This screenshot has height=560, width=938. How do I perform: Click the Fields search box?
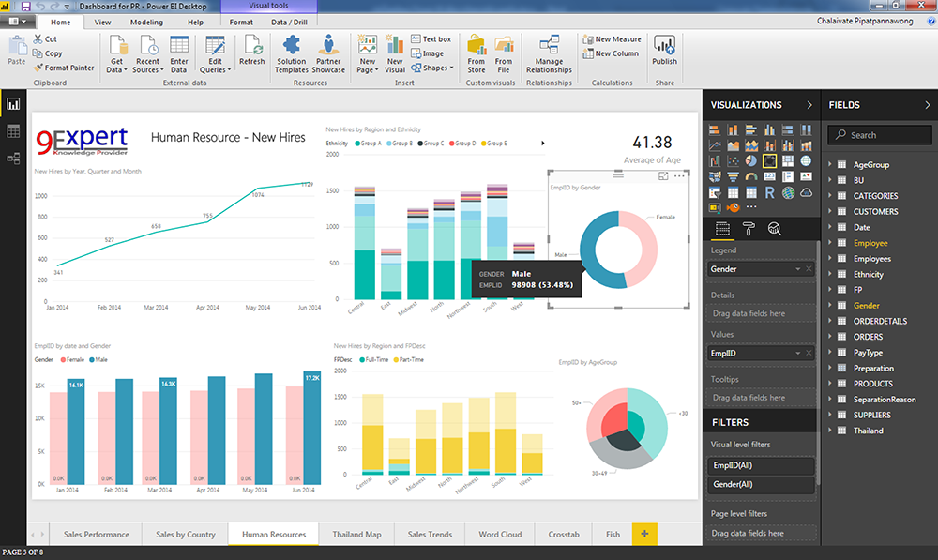[880, 135]
